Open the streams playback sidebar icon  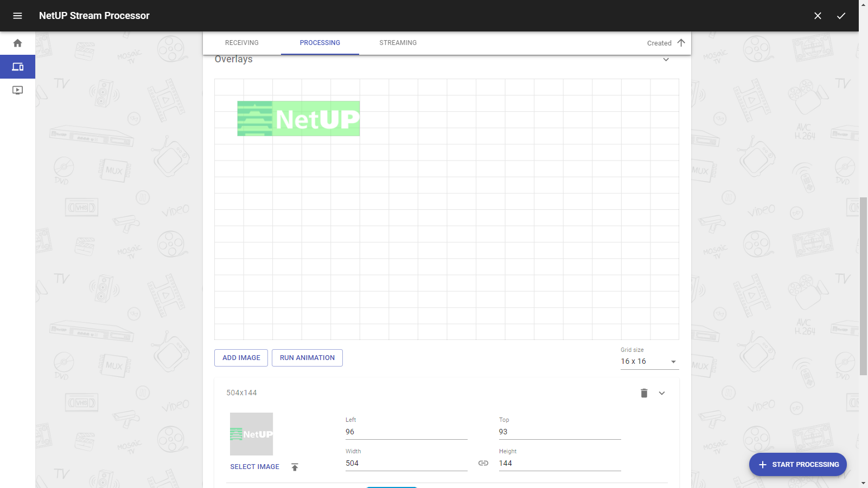pyautogui.click(x=17, y=90)
